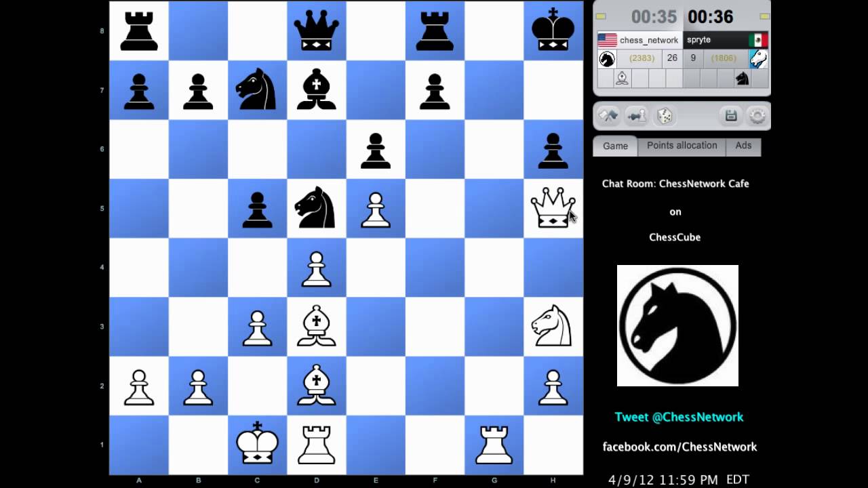Select the white king on c1
This screenshot has height=488, width=868.
click(257, 444)
